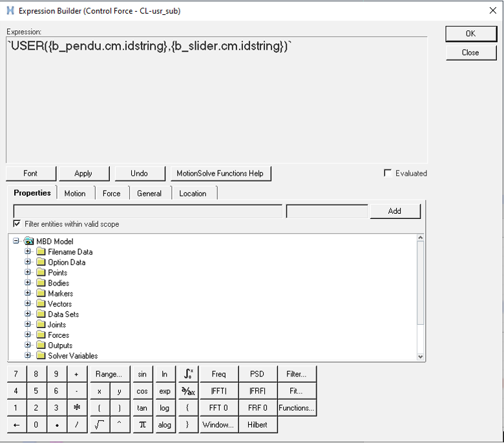Screen dimensions: 504x443
Task: Expand the Markers tree node
Action: [28, 293]
